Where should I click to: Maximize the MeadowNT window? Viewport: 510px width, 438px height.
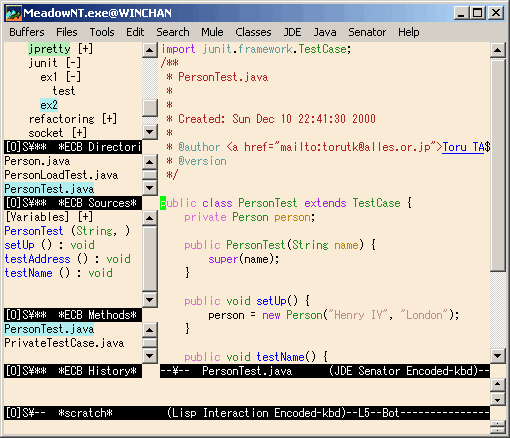pos(478,13)
